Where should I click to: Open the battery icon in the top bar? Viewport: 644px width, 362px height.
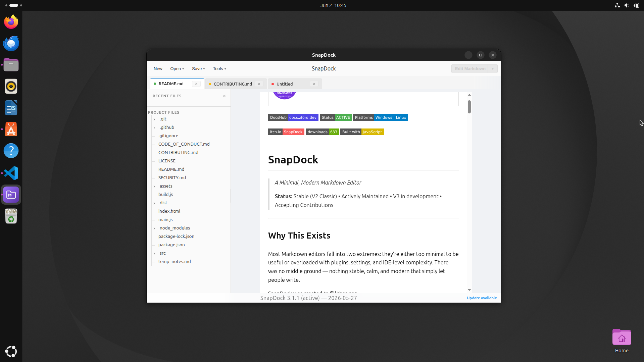tap(636, 5)
